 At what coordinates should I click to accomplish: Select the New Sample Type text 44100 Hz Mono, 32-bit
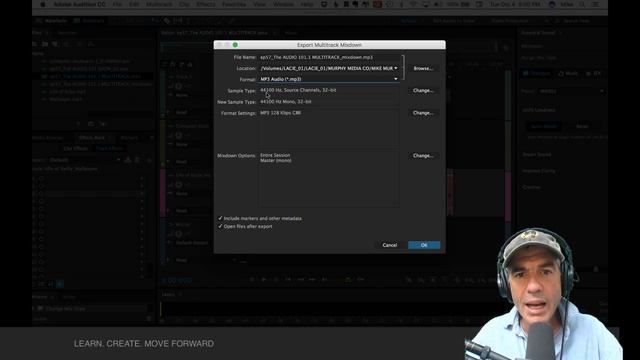click(286, 102)
